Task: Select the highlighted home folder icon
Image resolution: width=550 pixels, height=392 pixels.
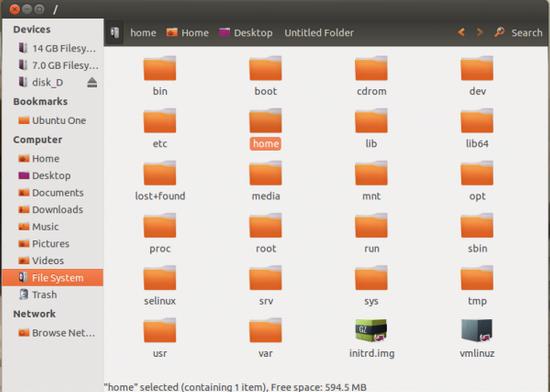Action: (266, 121)
